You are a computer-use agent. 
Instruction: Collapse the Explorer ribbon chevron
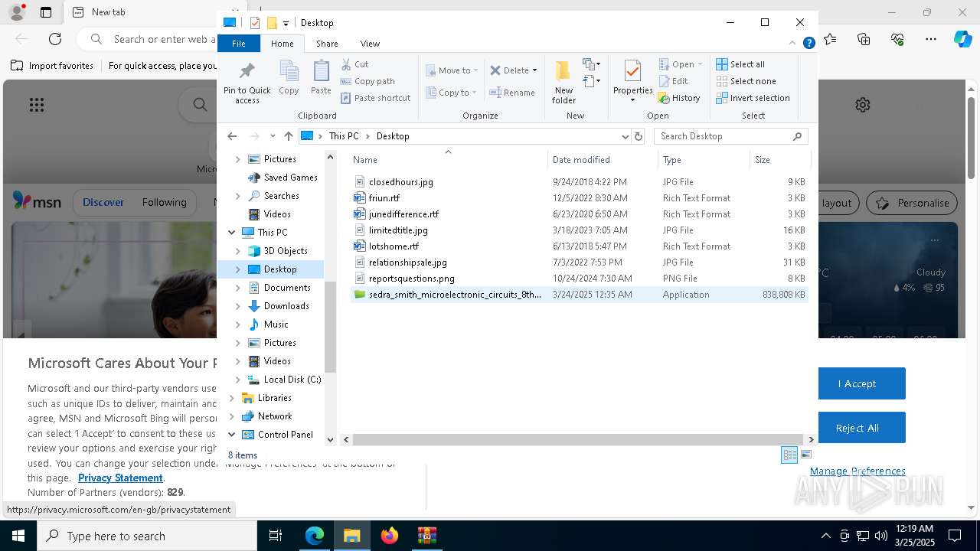[x=793, y=44]
